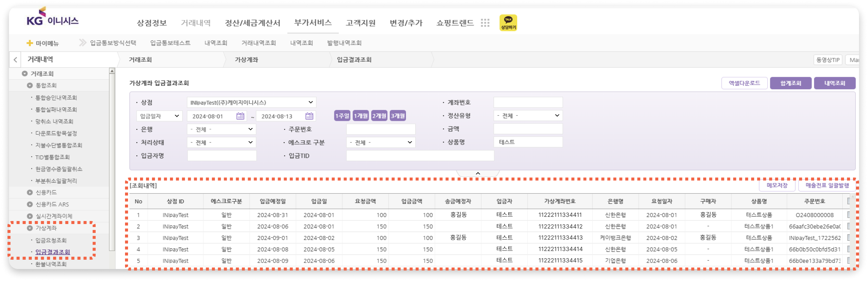The width and height of the screenshot is (868, 281).
Task: Click the 메모저장 button
Action: [x=777, y=186]
